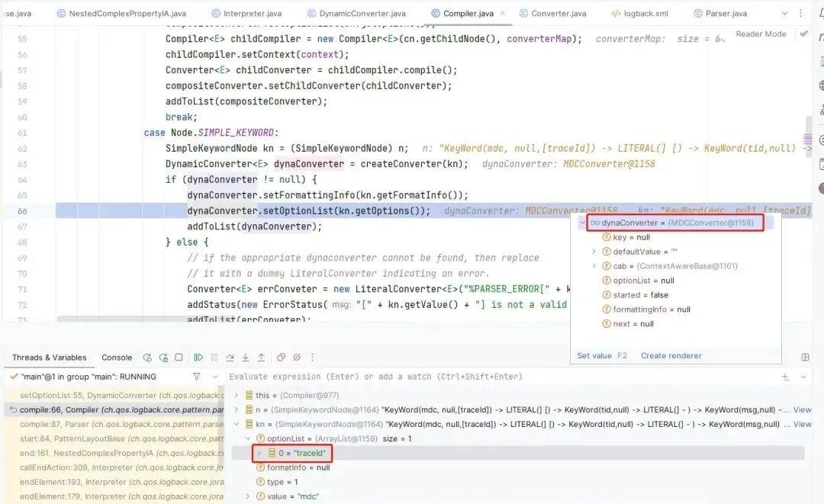Select callEndAction:309 Interpreter frame
824x504 pixels.
[114, 467]
